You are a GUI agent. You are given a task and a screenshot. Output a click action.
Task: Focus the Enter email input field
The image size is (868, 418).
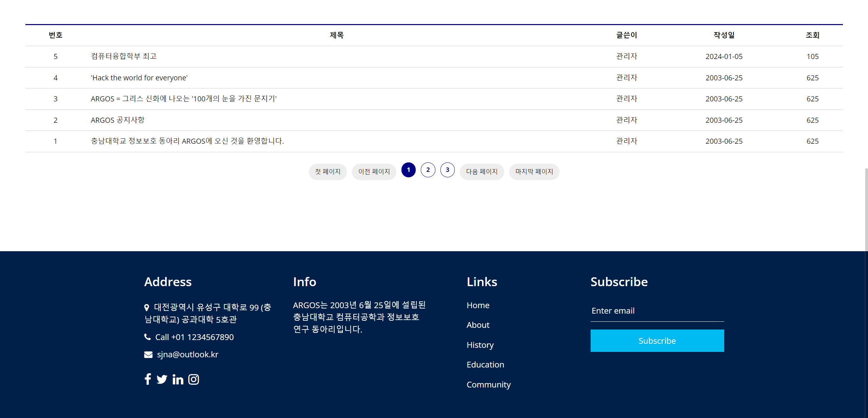[657, 311]
